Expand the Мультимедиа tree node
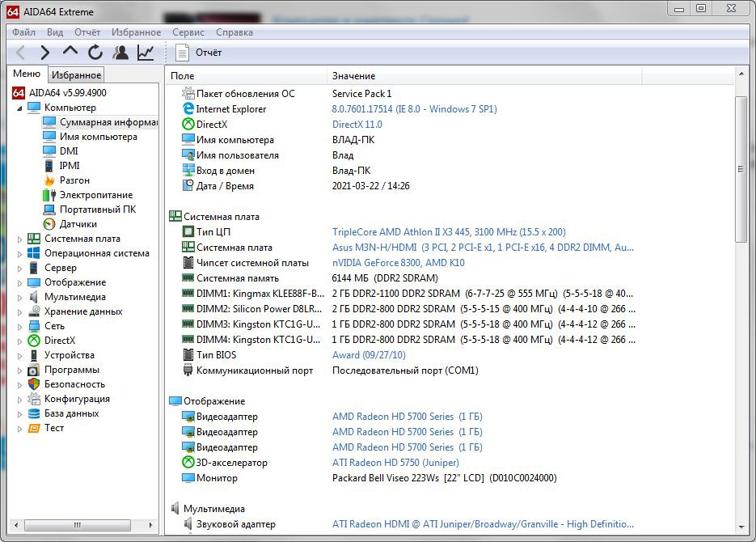Viewport: 756px width, 542px height. click(21, 297)
